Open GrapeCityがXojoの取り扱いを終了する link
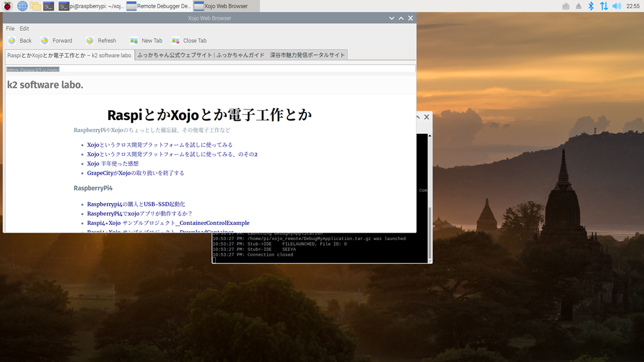Image resolution: width=644 pixels, height=362 pixels. pyautogui.click(x=136, y=173)
